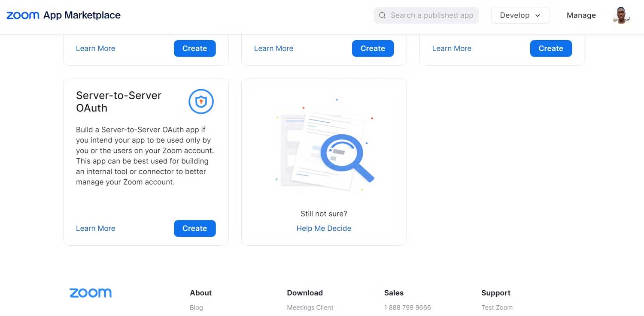This screenshot has height=316, width=644.
Task: Click the Zoom logo in the footer
Action: pyautogui.click(x=90, y=293)
